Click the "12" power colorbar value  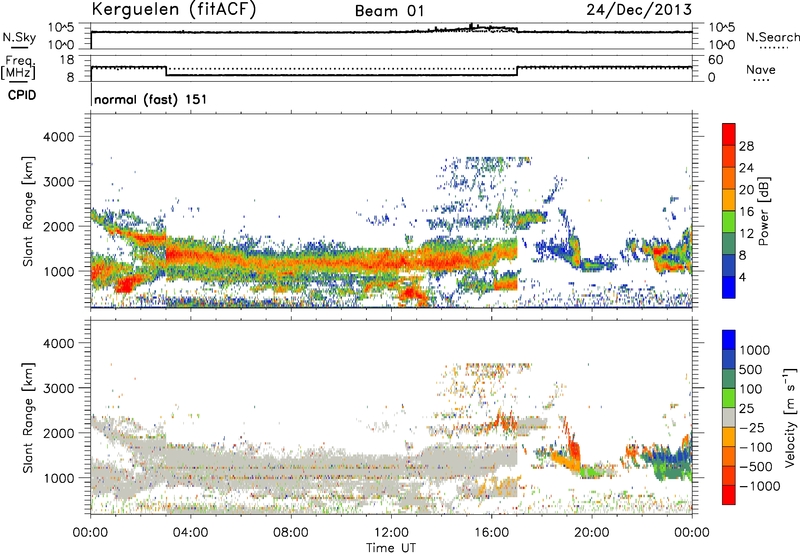746,234
